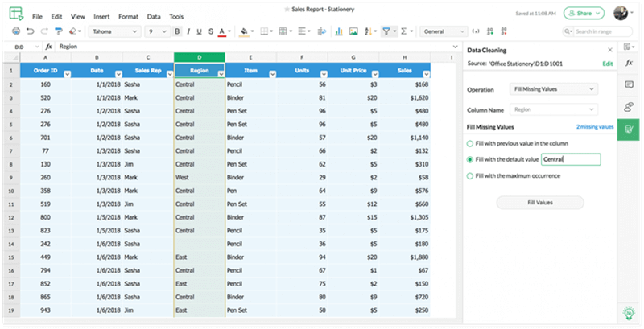This screenshot has width=644, height=329.
Task: Open the functions fx sidebar icon
Action: pyautogui.click(x=629, y=64)
